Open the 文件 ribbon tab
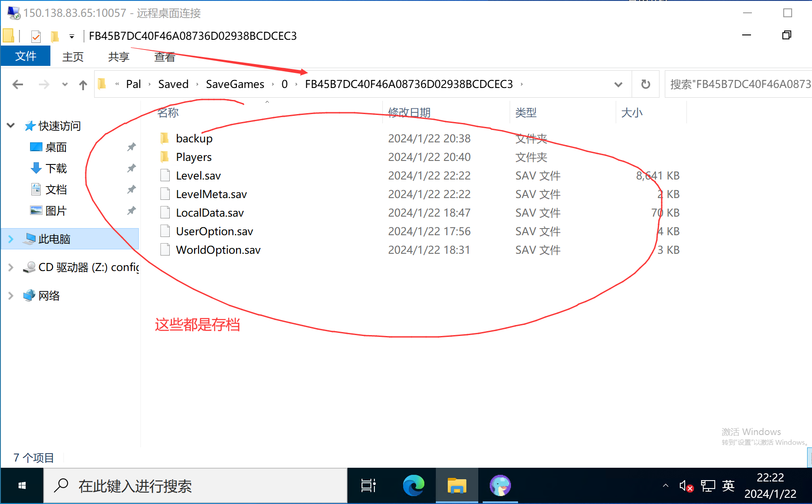Screen dimensions: 812x504 tap(26, 56)
